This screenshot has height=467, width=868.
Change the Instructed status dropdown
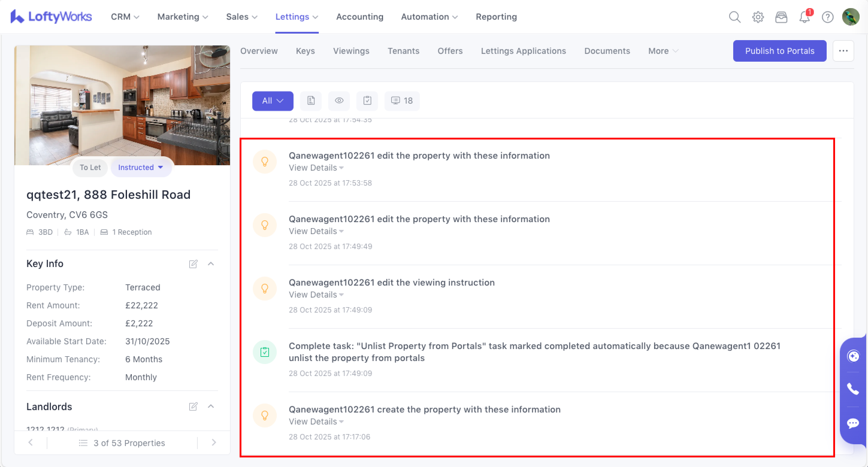141,167
